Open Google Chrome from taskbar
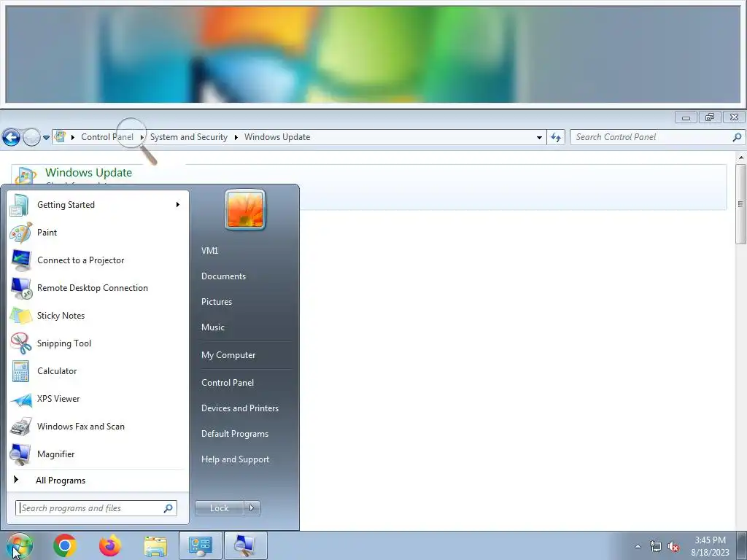This screenshot has width=747, height=560. pos(65,545)
